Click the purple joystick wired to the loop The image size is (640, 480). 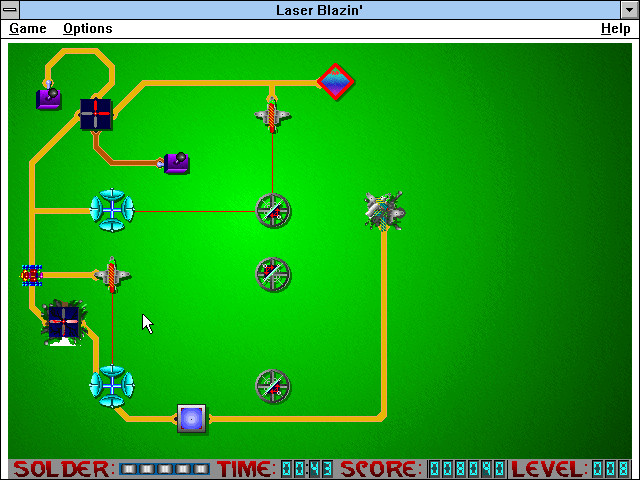pyautogui.click(x=49, y=96)
